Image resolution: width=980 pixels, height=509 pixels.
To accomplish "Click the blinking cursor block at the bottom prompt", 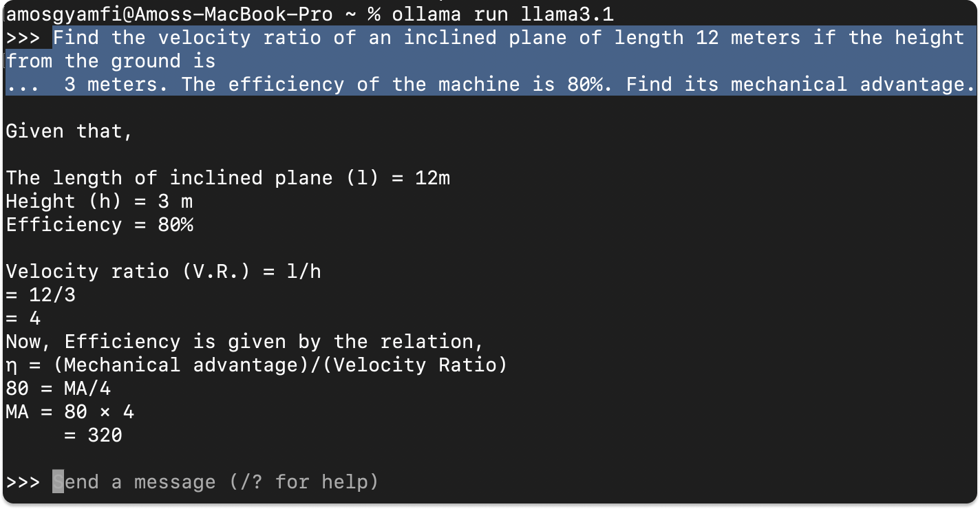I will tap(58, 482).
